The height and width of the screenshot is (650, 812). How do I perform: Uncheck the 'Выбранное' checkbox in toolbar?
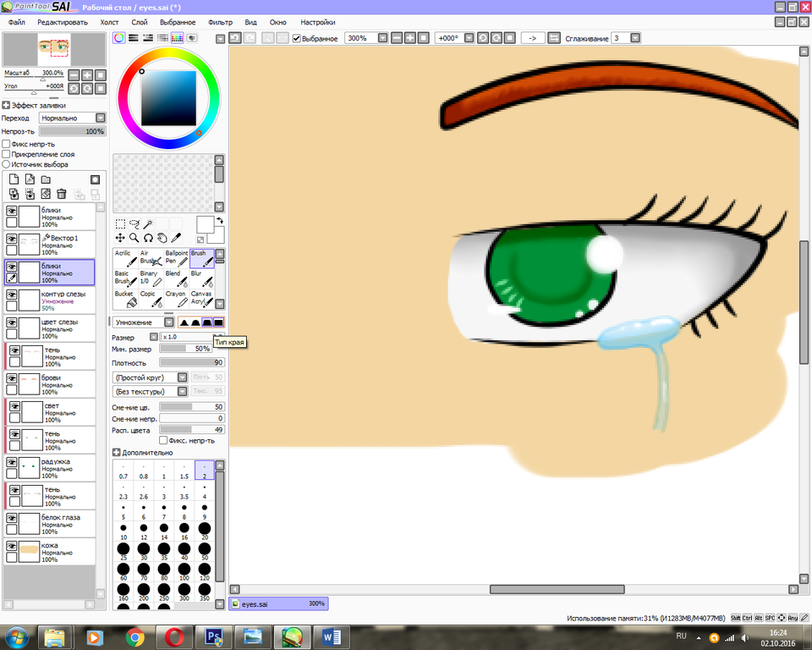click(x=297, y=38)
